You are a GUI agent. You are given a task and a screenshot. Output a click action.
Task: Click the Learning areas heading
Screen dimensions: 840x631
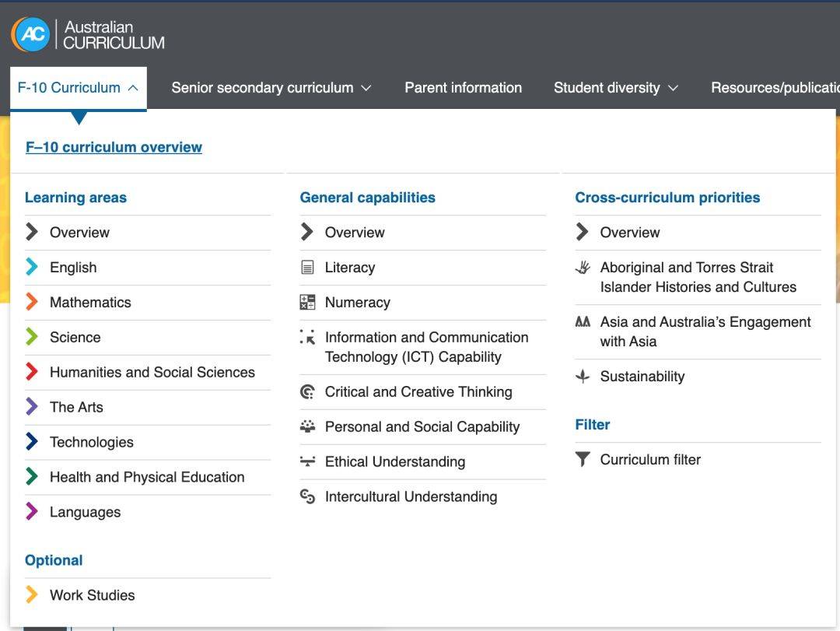(75, 198)
